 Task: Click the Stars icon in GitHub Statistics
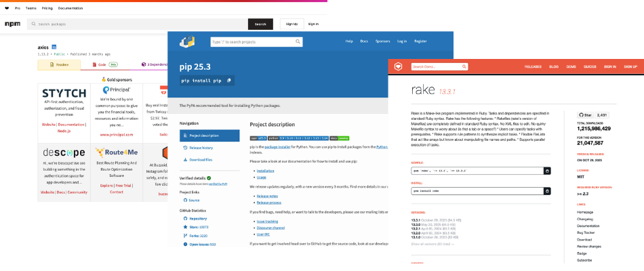tap(185, 227)
